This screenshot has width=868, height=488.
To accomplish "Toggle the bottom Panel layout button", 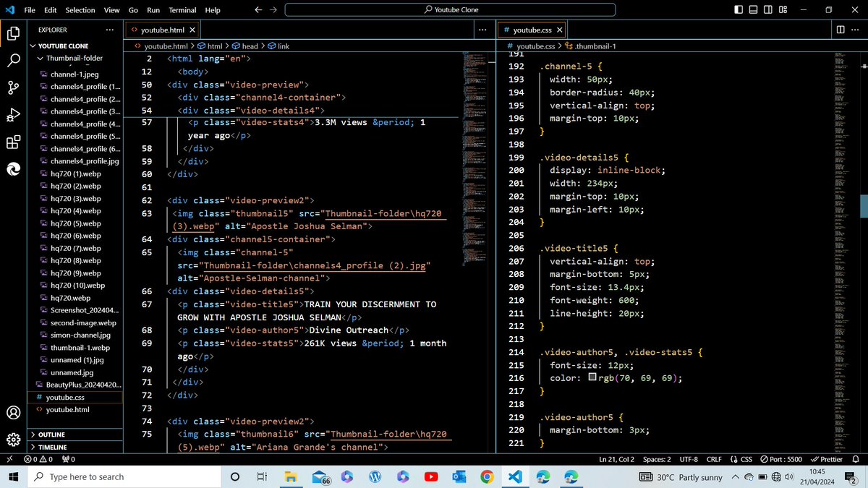I will click(753, 10).
